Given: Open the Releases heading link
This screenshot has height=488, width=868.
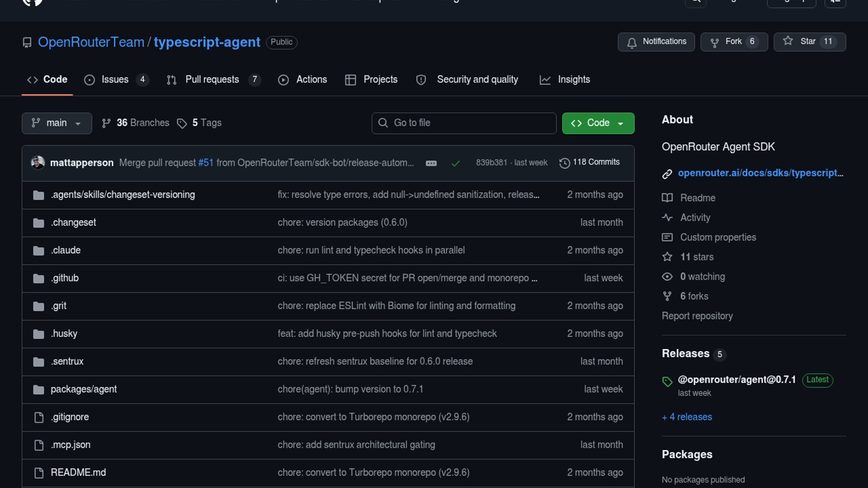Looking at the screenshot, I should tap(686, 354).
